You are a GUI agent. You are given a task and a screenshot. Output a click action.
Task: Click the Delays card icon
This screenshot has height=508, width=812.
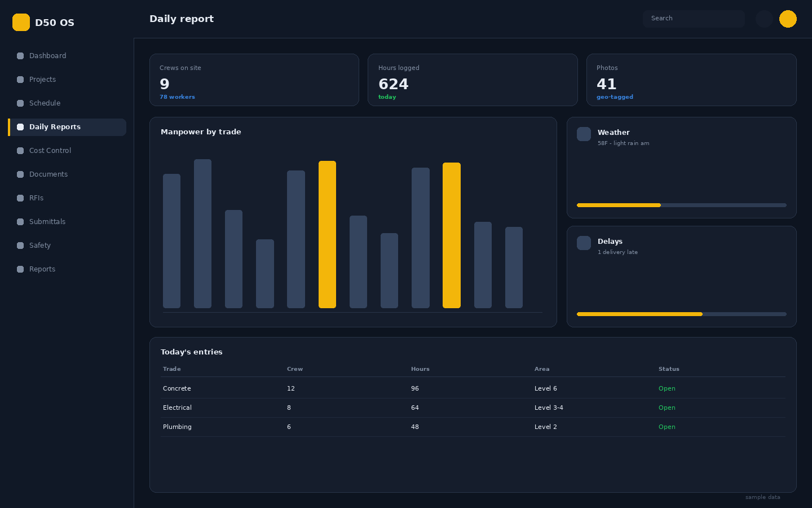tap(584, 243)
